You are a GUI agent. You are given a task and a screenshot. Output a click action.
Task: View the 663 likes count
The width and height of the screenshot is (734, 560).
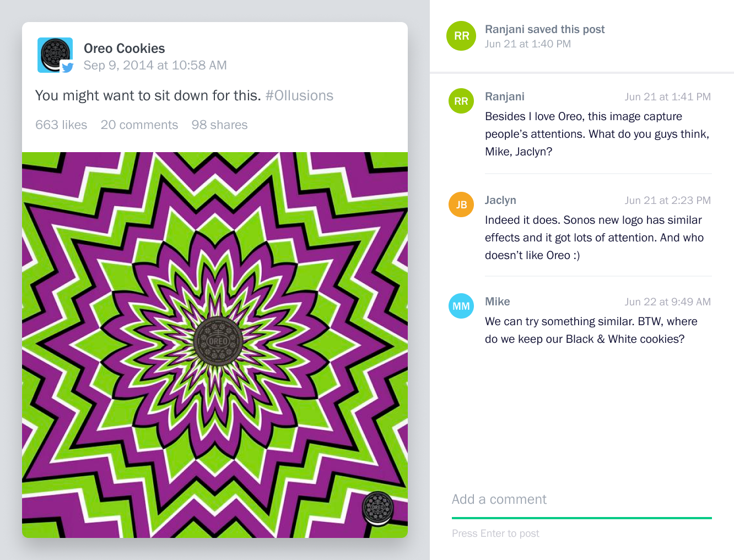61,125
